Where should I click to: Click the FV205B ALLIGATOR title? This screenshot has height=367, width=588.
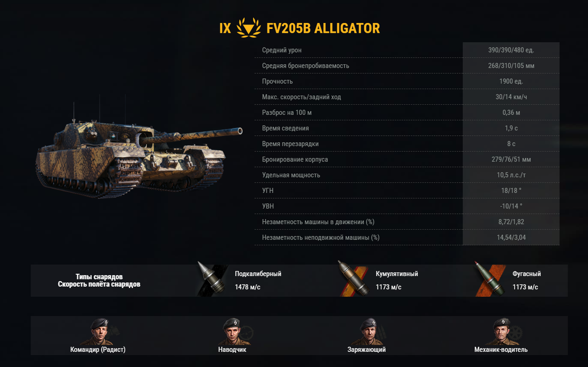tap(323, 28)
